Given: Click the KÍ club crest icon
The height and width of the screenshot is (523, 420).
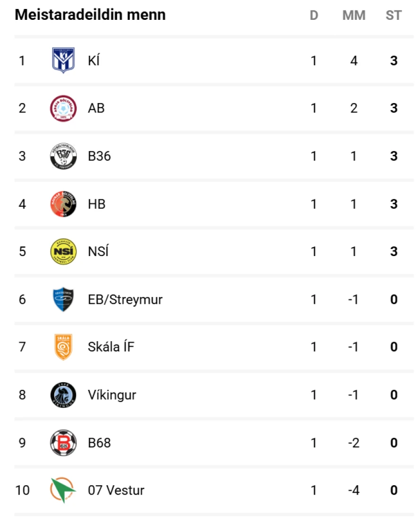Looking at the screenshot, I should 63,61.
